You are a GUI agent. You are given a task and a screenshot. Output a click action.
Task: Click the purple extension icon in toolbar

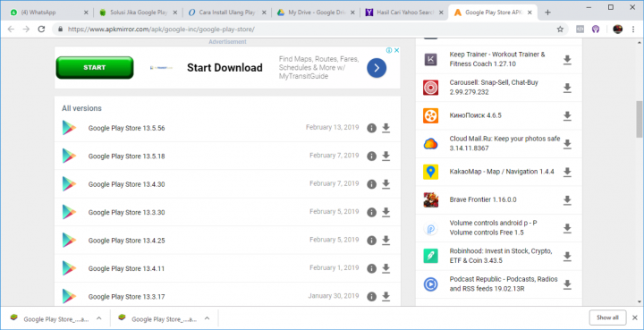click(x=596, y=30)
